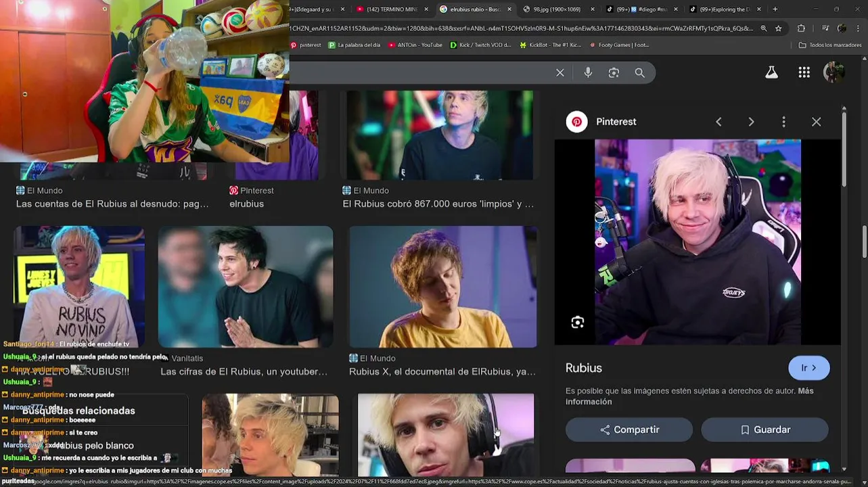Open the browser extensions puzzle icon
Image resolution: width=868 pixels, height=487 pixels.
click(802, 28)
